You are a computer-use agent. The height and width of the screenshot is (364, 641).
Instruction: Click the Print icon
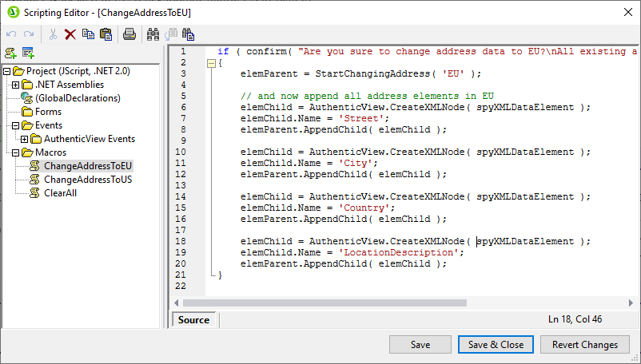129,34
